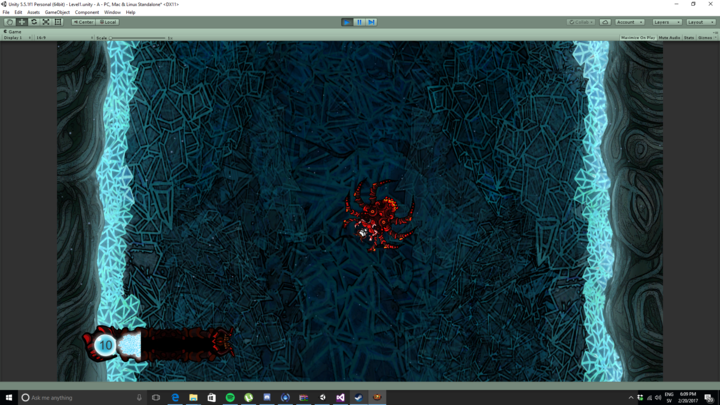This screenshot has width=720, height=405.
Task: Select the Move tool
Action: click(22, 22)
